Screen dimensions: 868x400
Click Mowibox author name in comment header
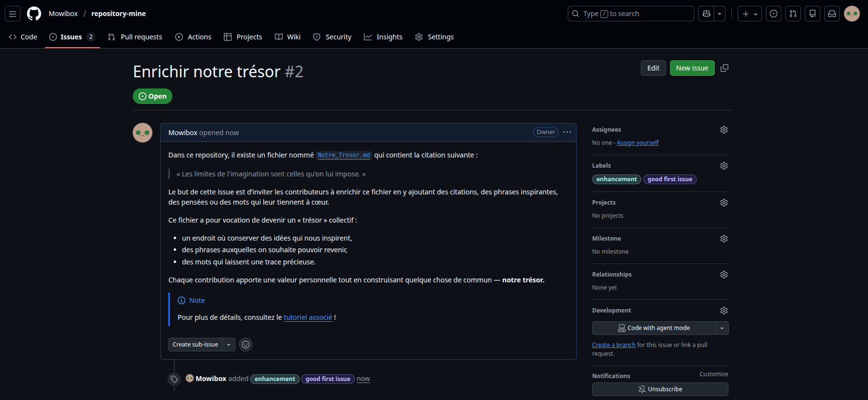click(x=183, y=133)
